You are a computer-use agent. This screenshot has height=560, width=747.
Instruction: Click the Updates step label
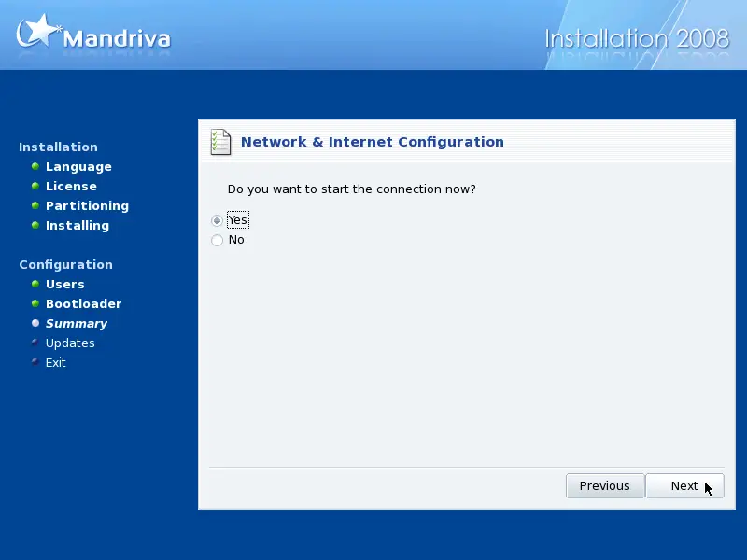click(x=70, y=343)
